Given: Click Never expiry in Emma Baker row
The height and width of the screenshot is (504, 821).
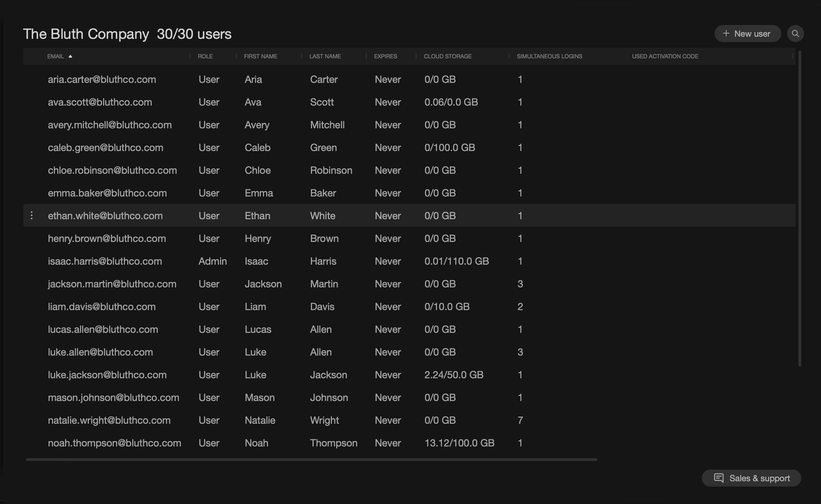Looking at the screenshot, I should point(388,193).
